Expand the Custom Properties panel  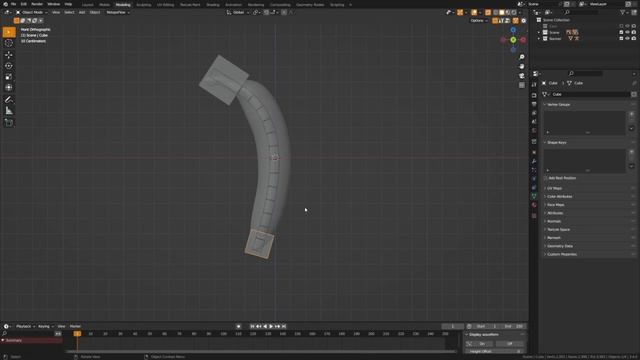click(x=562, y=254)
